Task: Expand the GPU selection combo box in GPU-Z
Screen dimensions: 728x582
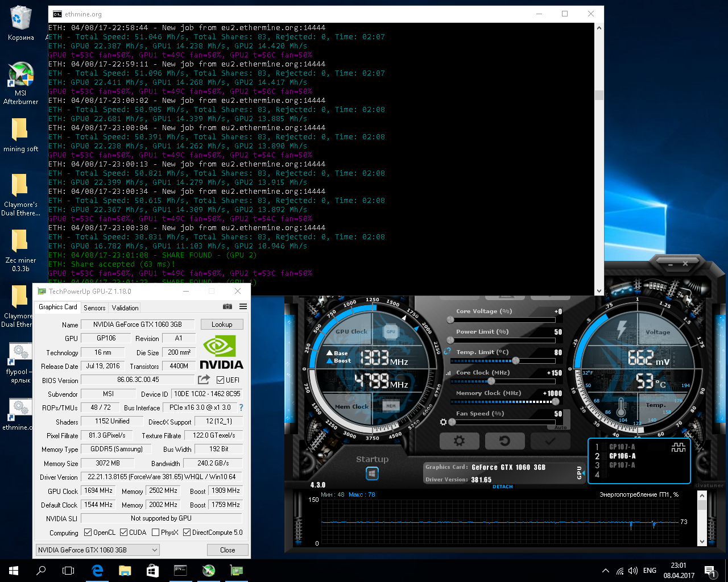Action: [x=98, y=550]
